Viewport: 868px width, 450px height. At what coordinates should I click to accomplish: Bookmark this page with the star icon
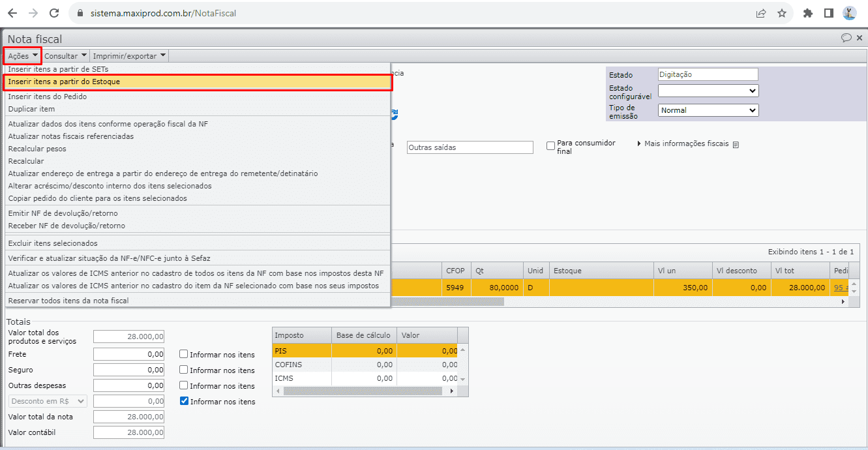click(x=782, y=13)
